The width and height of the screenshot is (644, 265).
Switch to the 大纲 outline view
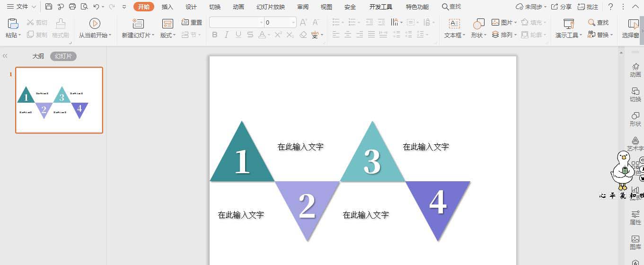click(38, 56)
